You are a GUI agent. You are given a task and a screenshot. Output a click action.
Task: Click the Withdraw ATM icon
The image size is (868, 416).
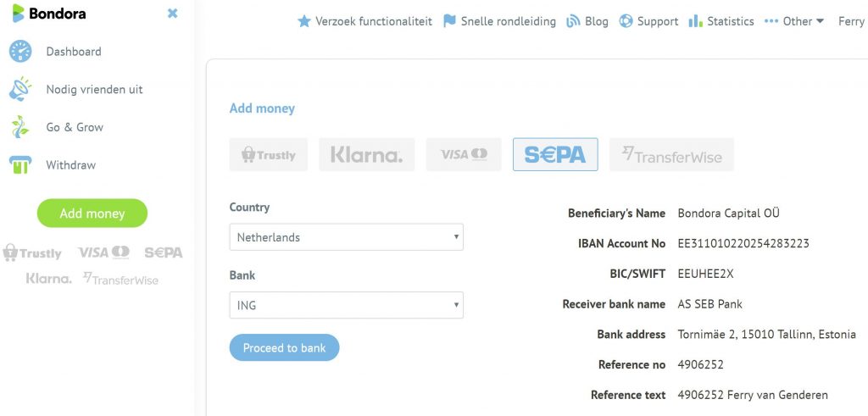click(20, 165)
